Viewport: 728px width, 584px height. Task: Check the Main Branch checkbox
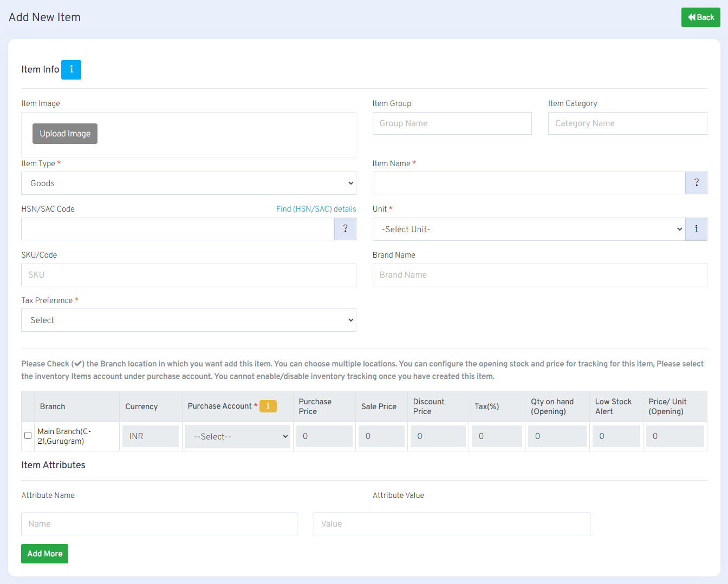coord(28,436)
